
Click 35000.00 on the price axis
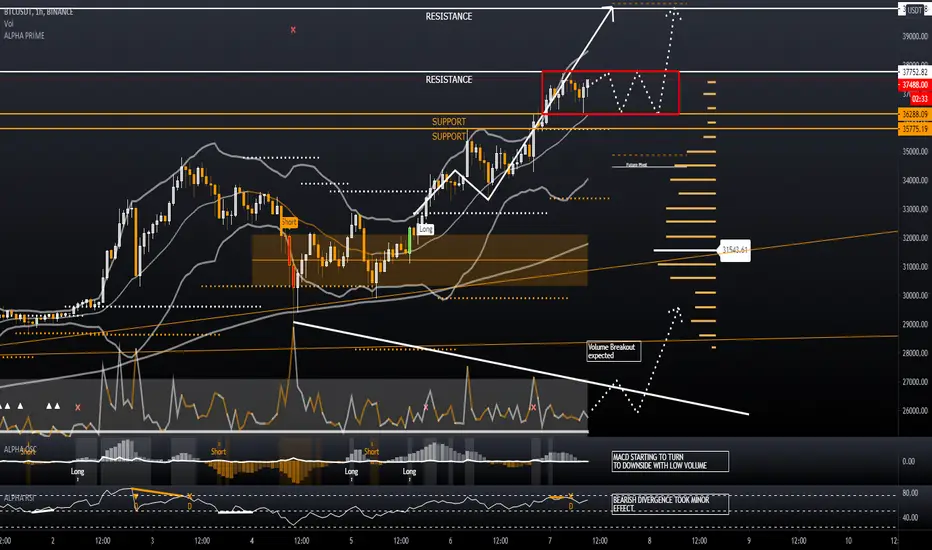(x=915, y=152)
